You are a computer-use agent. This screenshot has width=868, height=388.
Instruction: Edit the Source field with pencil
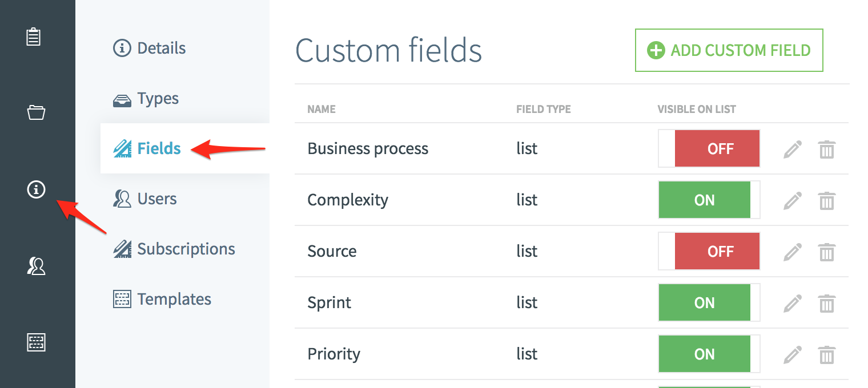coord(792,252)
